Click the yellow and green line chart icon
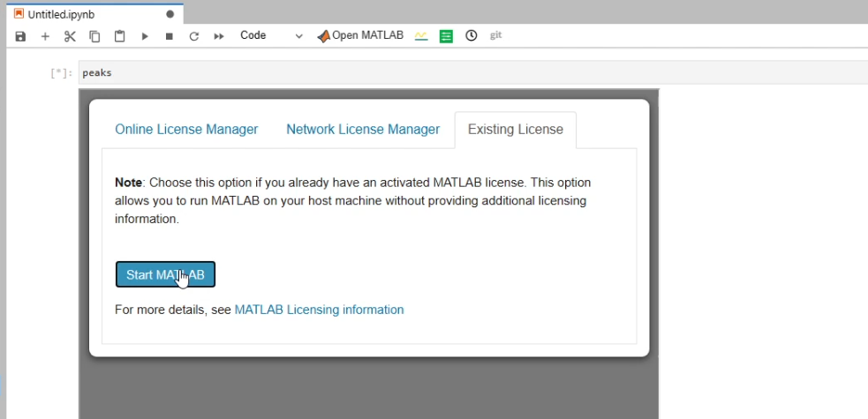Image resolution: width=868 pixels, height=419 pixels. [421, 36]
